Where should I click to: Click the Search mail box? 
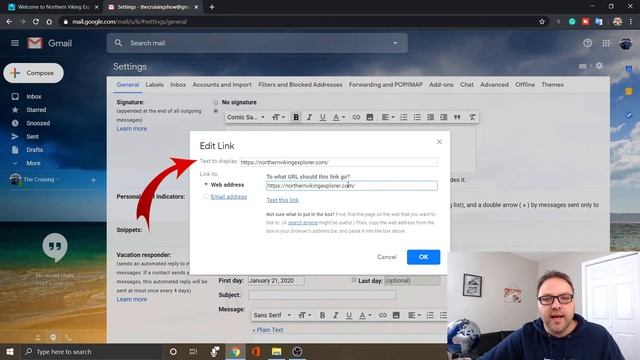tap(257, 43)
